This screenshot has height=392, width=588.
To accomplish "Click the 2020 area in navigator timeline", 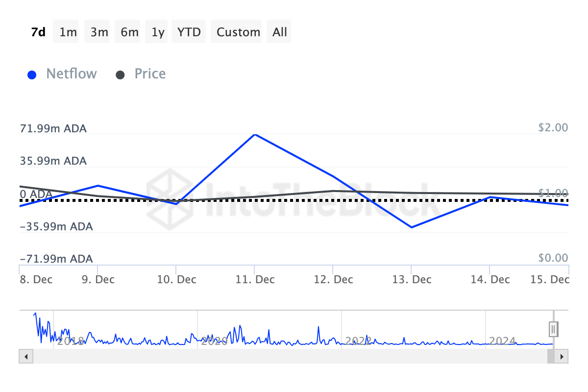I will [214, 340].
